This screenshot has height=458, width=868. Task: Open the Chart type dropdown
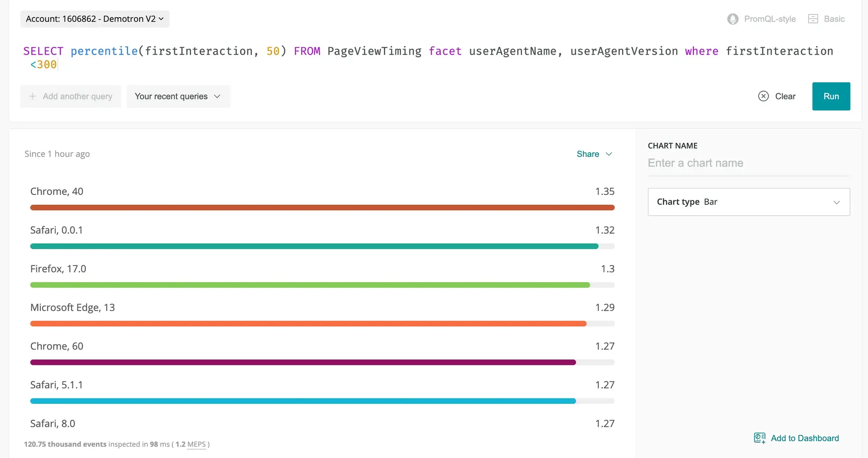[748, 202]
